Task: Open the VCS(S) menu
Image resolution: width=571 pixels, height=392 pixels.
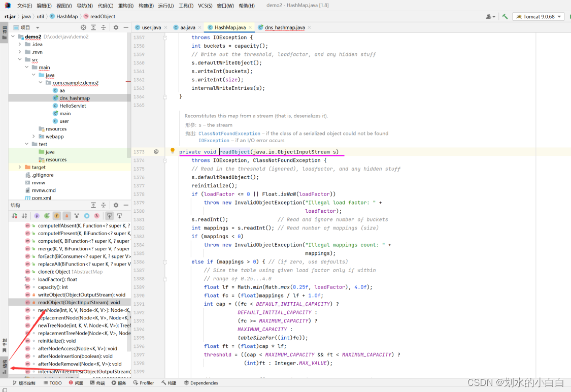Action: click(x=205, y=6)
